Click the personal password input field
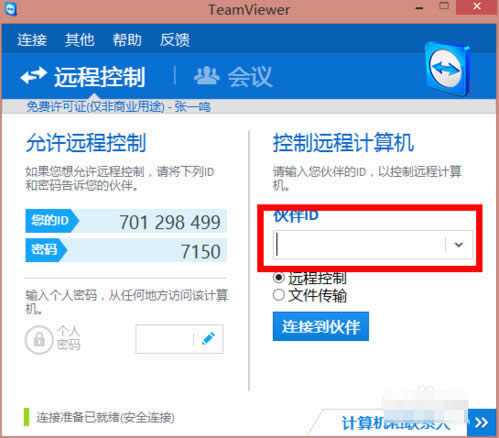The image size is (499, 438). [164, 339]
